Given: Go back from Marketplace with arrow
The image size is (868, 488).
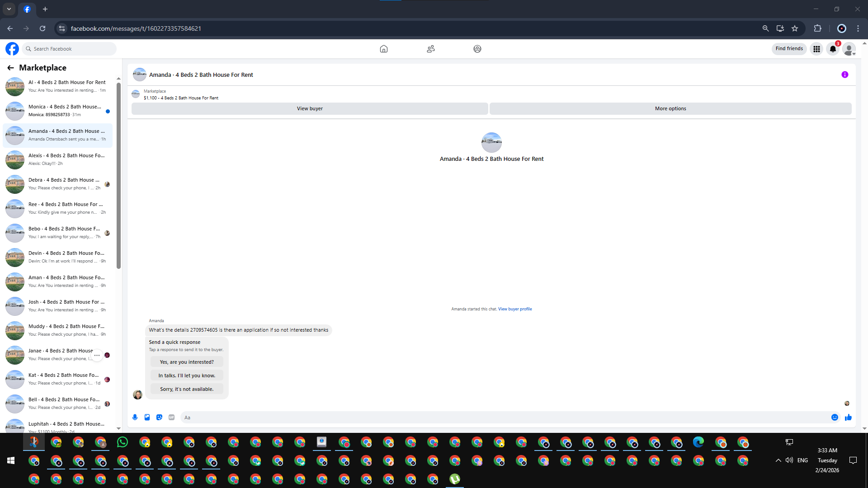Looking at the screenshot, I should pyautogui.click(x=10, y=68).
